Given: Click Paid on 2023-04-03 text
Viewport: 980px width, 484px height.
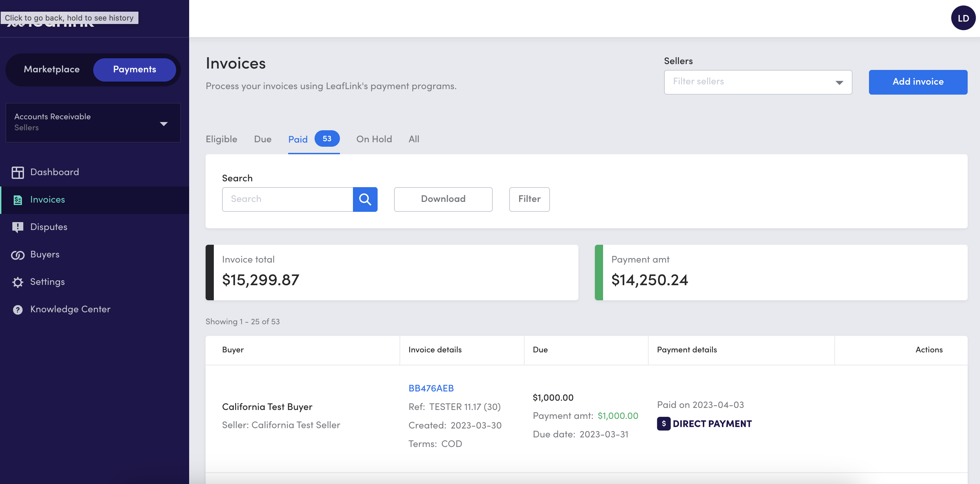Looking at the screenshot, I should (700, 404).
